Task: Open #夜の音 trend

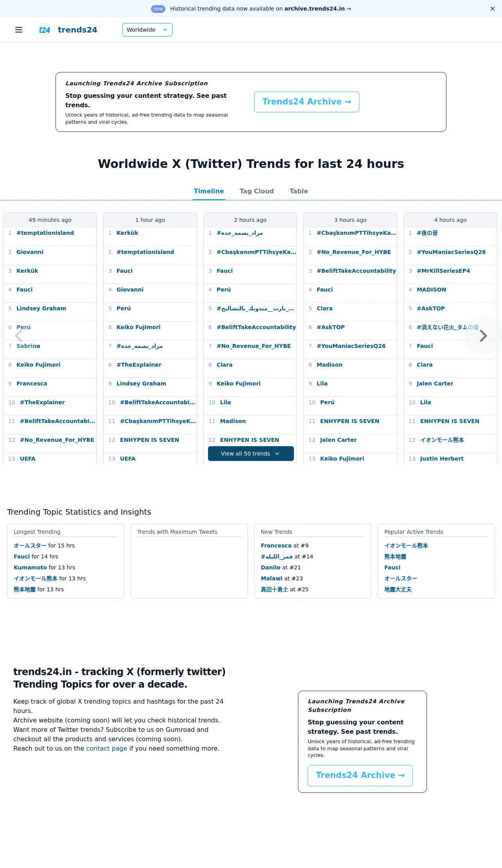Action: click(x=427, y=233)
